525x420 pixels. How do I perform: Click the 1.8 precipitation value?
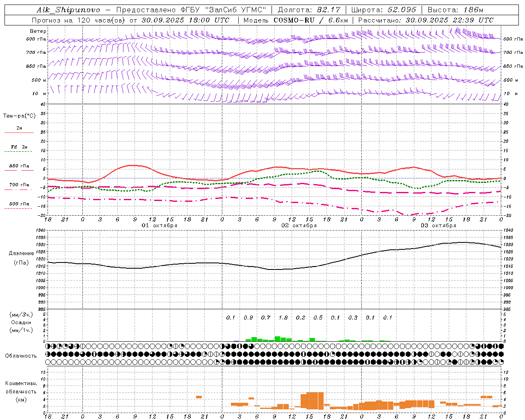coord(283,317)
